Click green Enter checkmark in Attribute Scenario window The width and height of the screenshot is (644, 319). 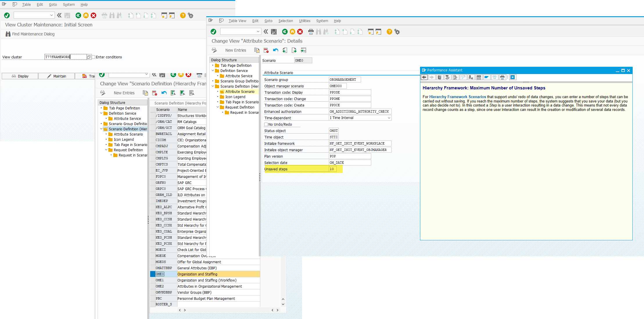[214, 32]
